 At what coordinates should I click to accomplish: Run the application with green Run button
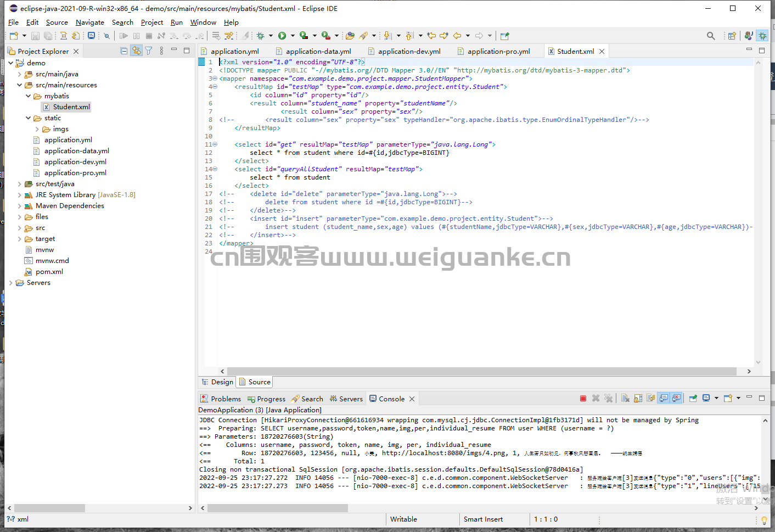coord(282,36)
